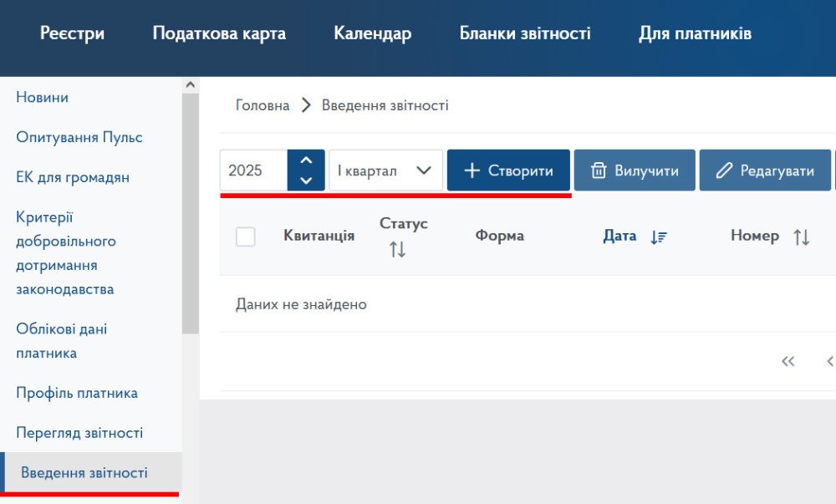Image resolution: width=836 pixels, height=504 pixels.
Task: Sort reports by the Номер sort icon
Action: point(801,236)
